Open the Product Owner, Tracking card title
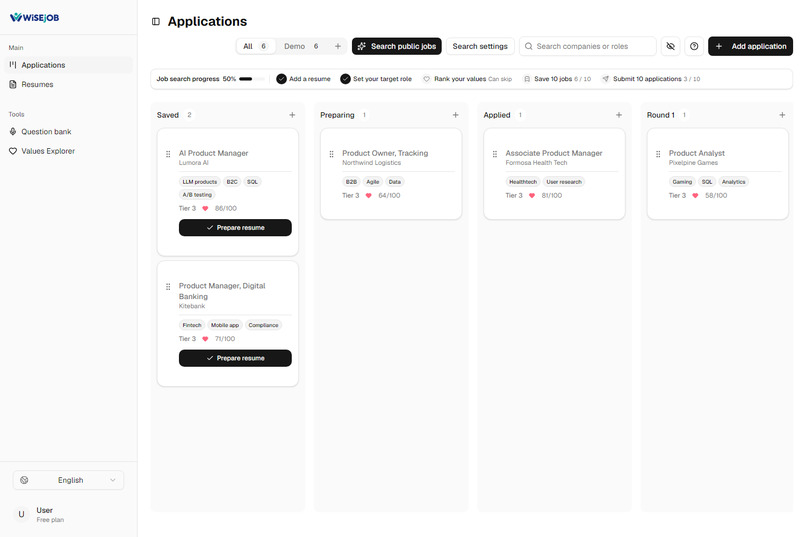806x537 pixels. coord(385,153)
